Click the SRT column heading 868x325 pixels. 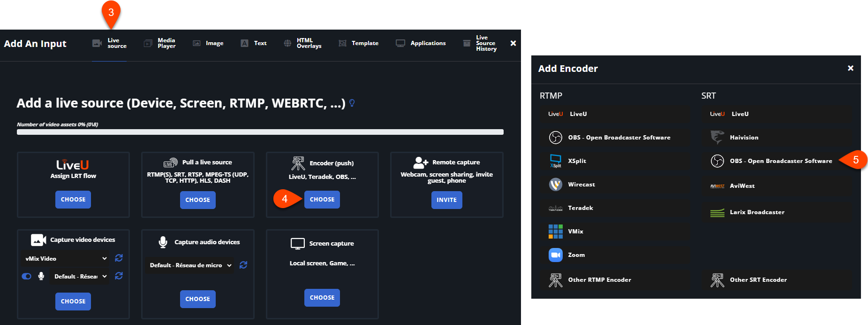pos(709,96)
